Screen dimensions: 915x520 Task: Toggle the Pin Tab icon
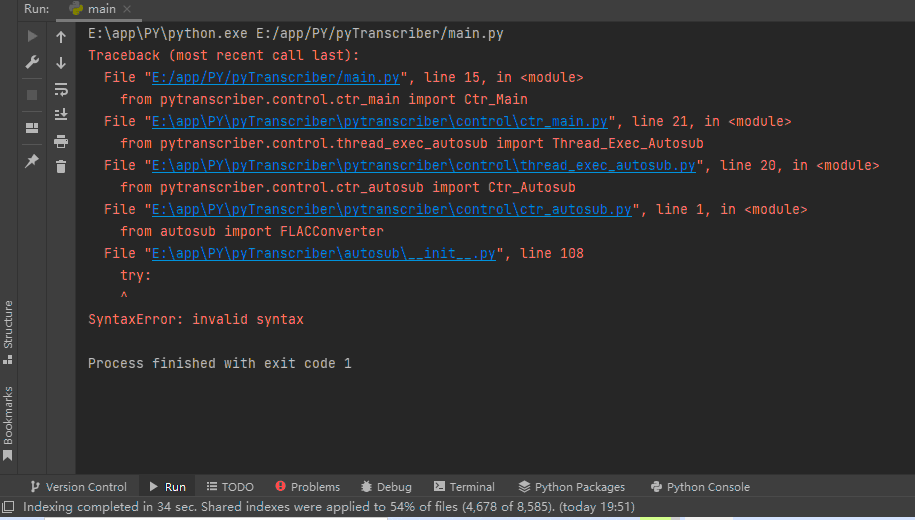(32, 160)
